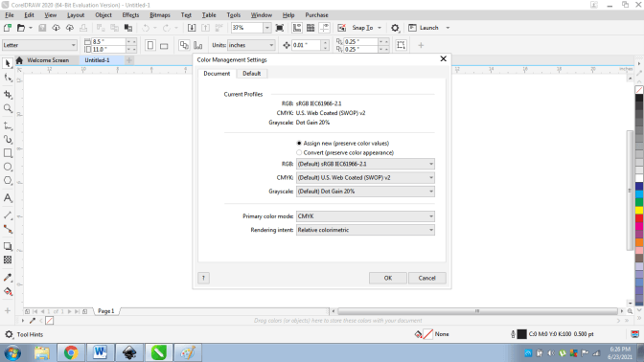Pick the red palette swatch
Viewport: 644px width, 362px height.
639,218
